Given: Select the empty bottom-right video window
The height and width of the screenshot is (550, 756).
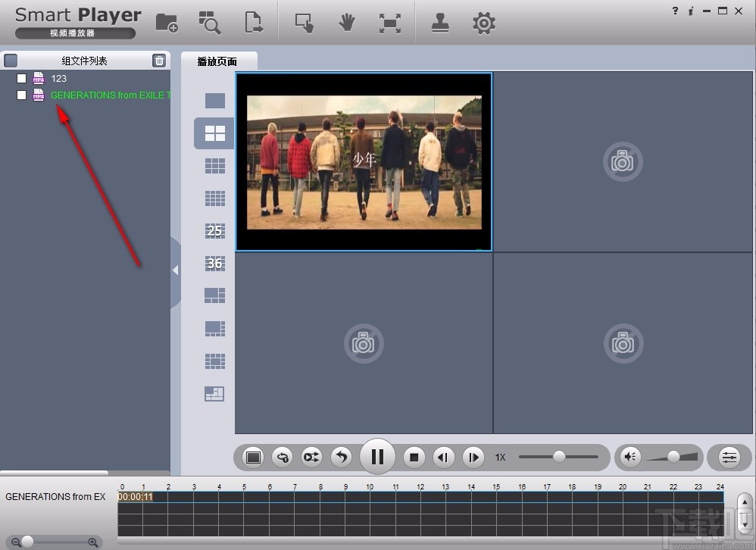Looking at the screenshot, I should 623,342.
